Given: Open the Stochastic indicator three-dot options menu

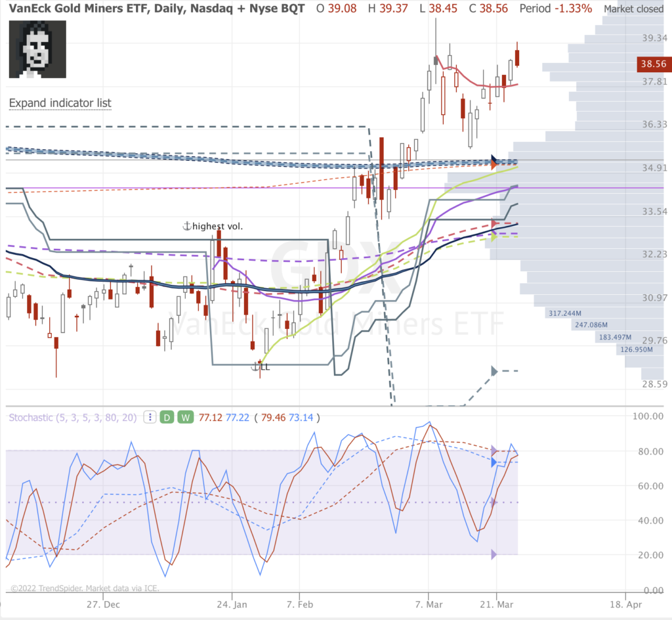Looking at the screenshot, I should (x=150, y=417).
